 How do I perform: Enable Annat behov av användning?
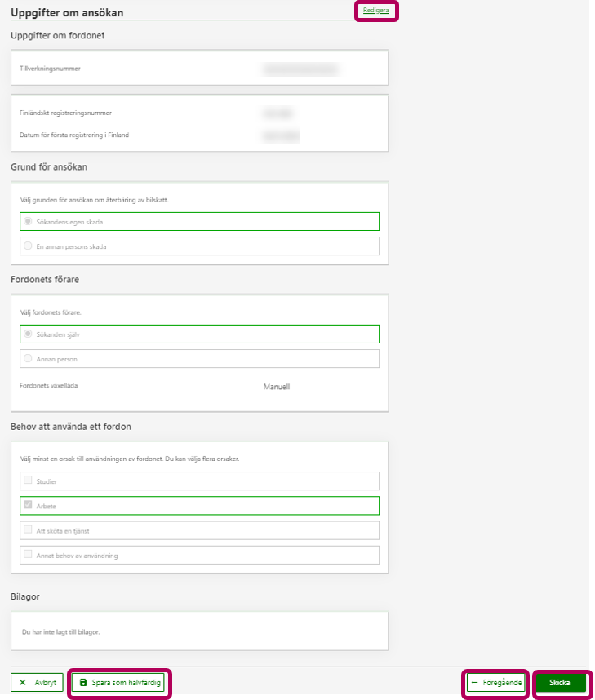(x=29, y=555)
